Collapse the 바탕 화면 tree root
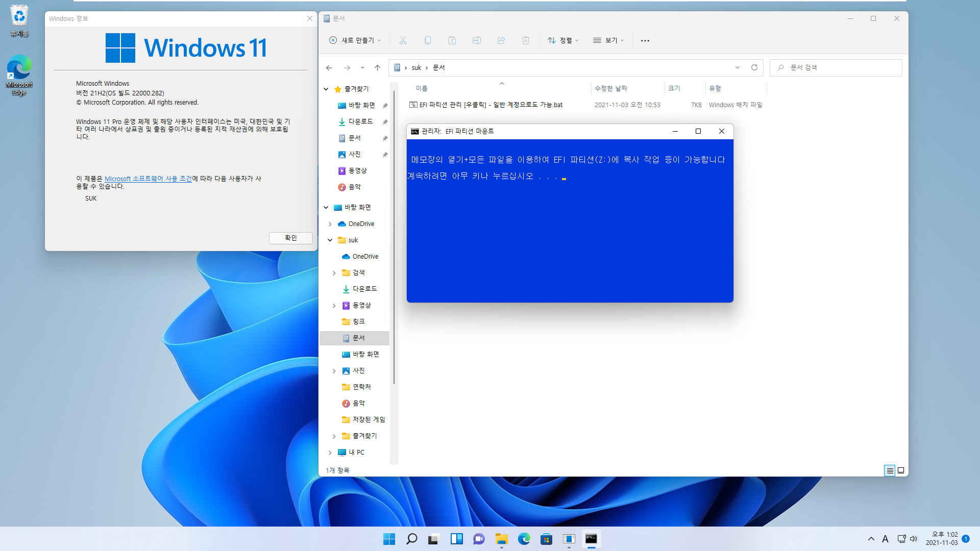The height and width of the screenshot is (551, 980). coord(326,207)
